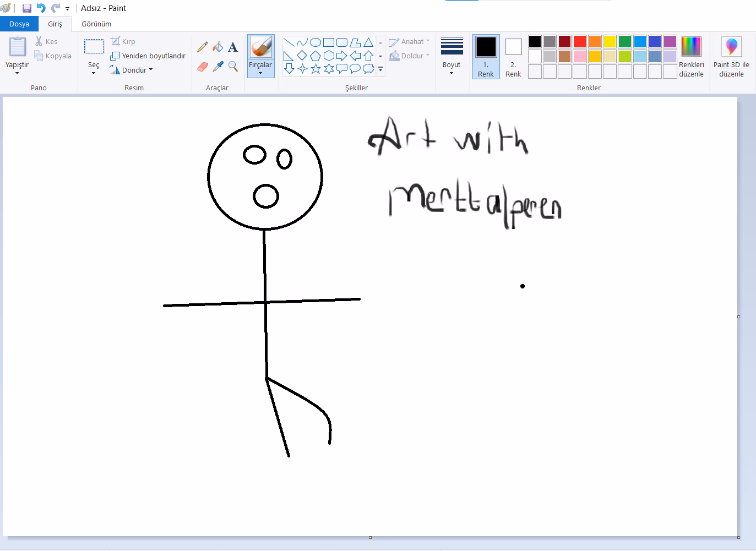Open the Döndür rotate dropdown
The width and height of the screenshot is (756, 551).
pos(132,70)
